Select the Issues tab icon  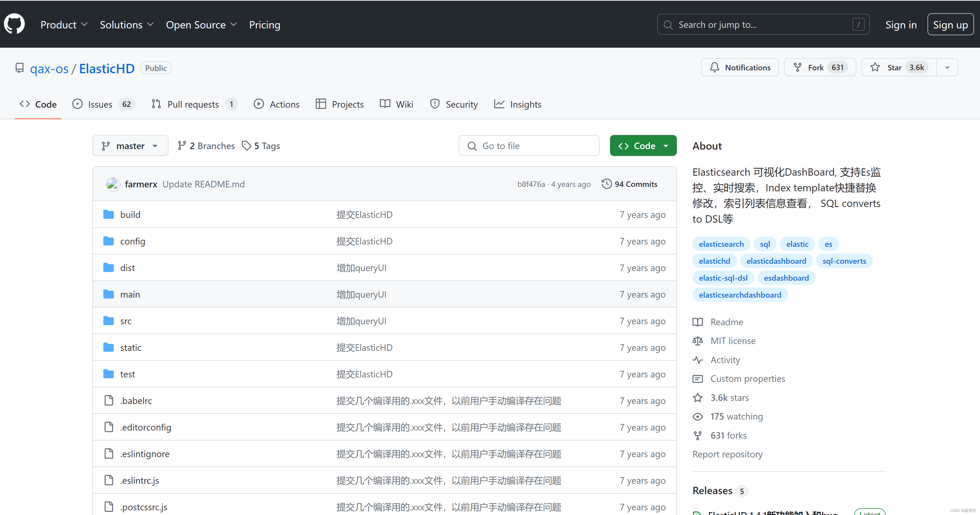(77, 104)
